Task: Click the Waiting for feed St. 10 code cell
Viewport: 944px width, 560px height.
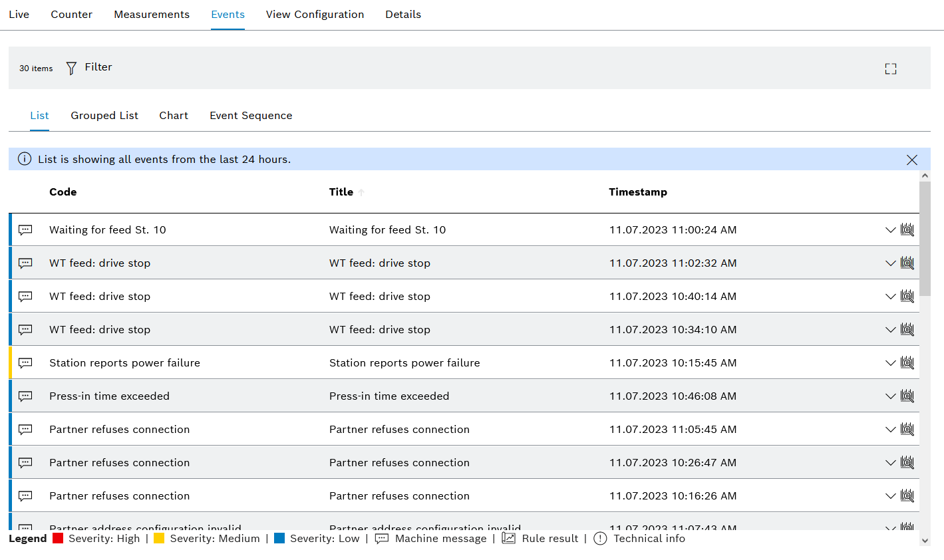Action: click(108, 230)
